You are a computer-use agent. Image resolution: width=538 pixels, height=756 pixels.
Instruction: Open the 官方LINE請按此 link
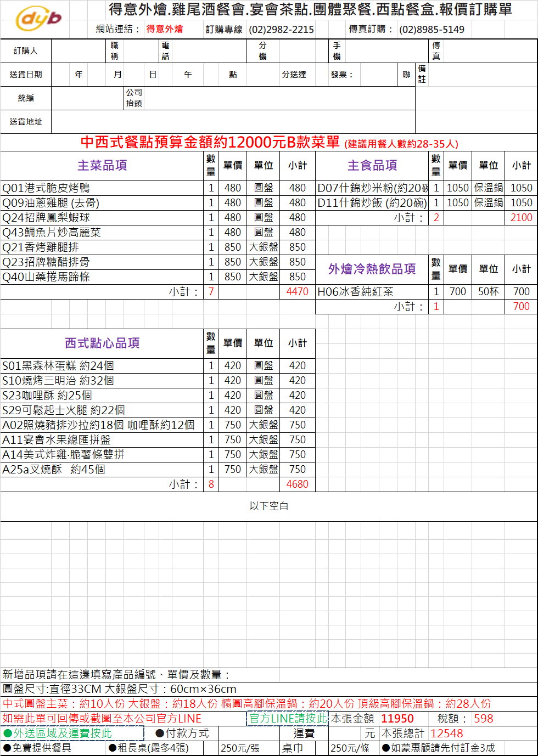coord(288,718)
